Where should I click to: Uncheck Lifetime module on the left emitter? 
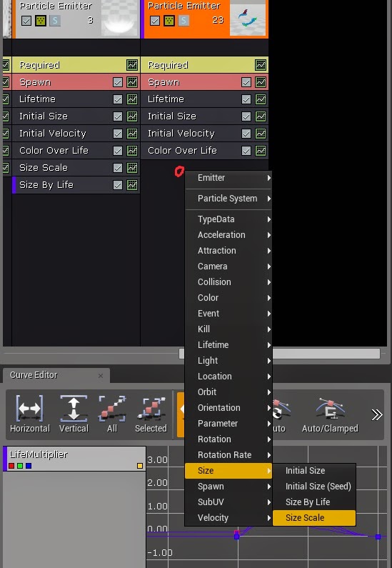pyautogui.click(x=118, y=99)
